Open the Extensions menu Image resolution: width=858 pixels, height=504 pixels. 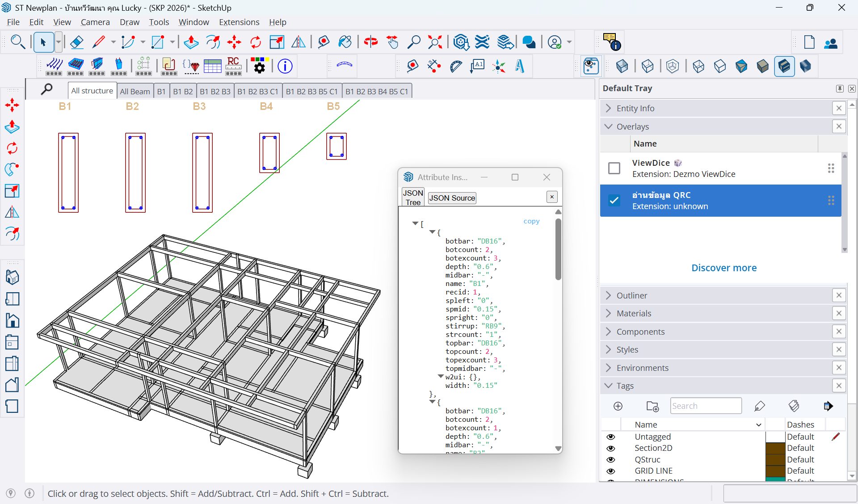pyautogui.click(x=239, y=22)
